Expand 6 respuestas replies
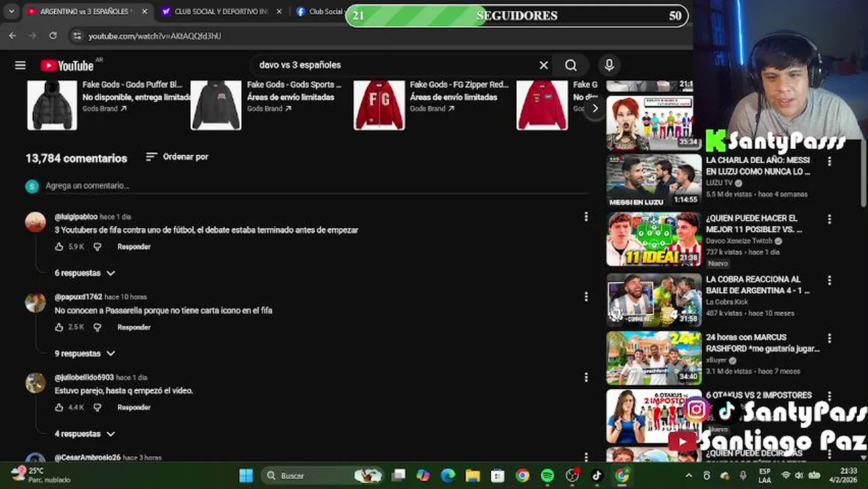Viewport: 868px width, 489px height. pos(84,273)
